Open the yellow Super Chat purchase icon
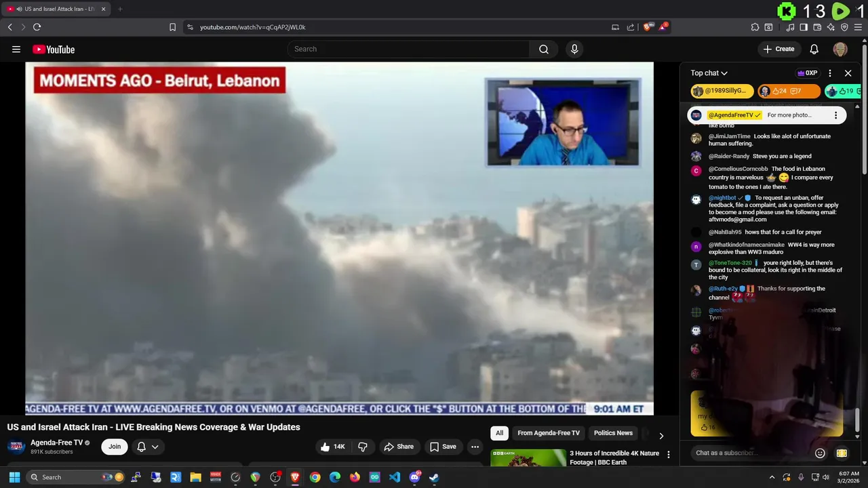This screenshot has height=488, width=868. (842, 453)
